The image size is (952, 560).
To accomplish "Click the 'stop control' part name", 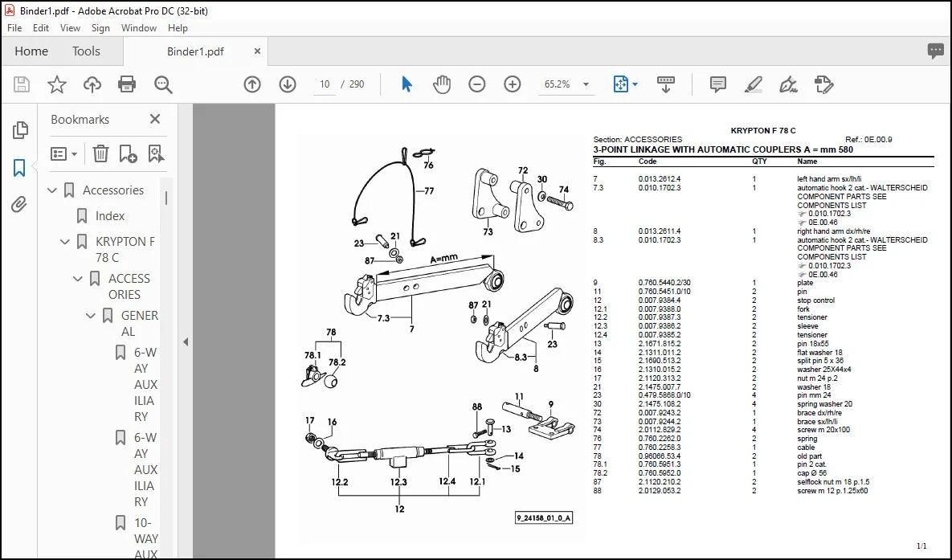I will click(816, 300).
